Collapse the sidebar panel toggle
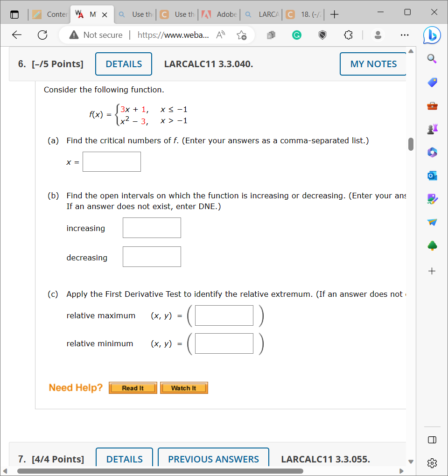Viewport: 448px width, 476px height. (432, 440)
